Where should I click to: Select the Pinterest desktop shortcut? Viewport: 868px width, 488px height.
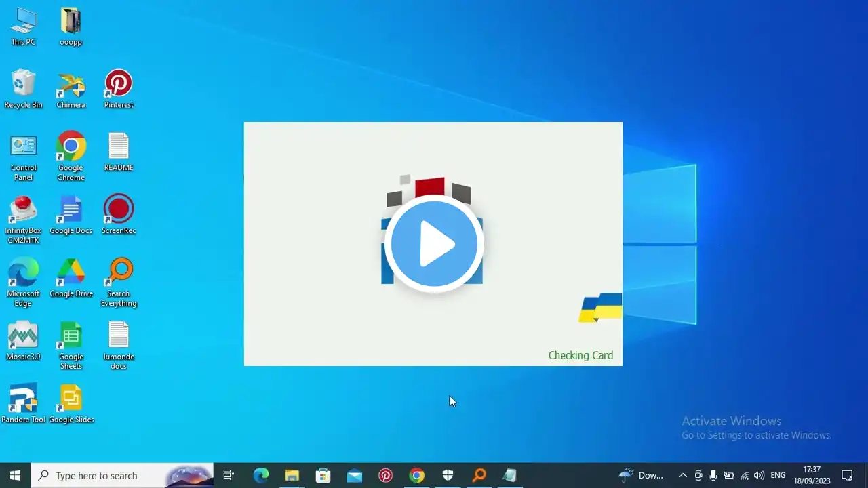point(119,89)
